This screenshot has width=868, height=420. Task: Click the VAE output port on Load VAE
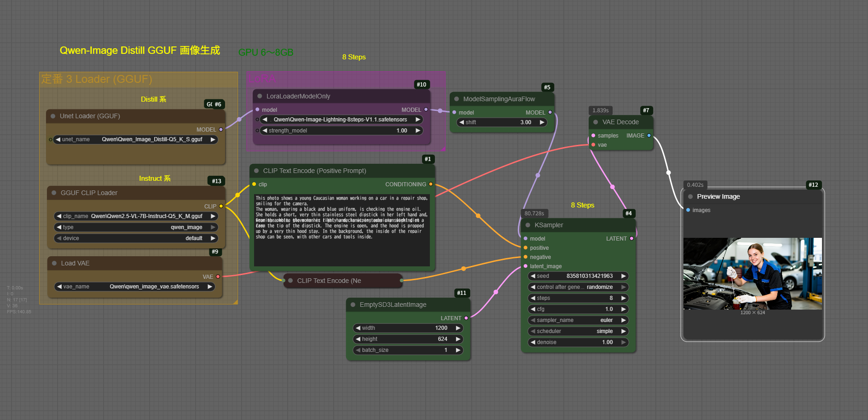click(218, 277)
